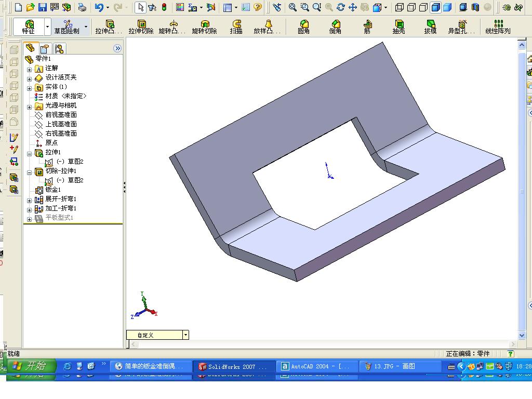Image resolution: width=532 pixels, height=399 pixels.
Task: Switch to ConfigurationManager tab
Action: 59,49
